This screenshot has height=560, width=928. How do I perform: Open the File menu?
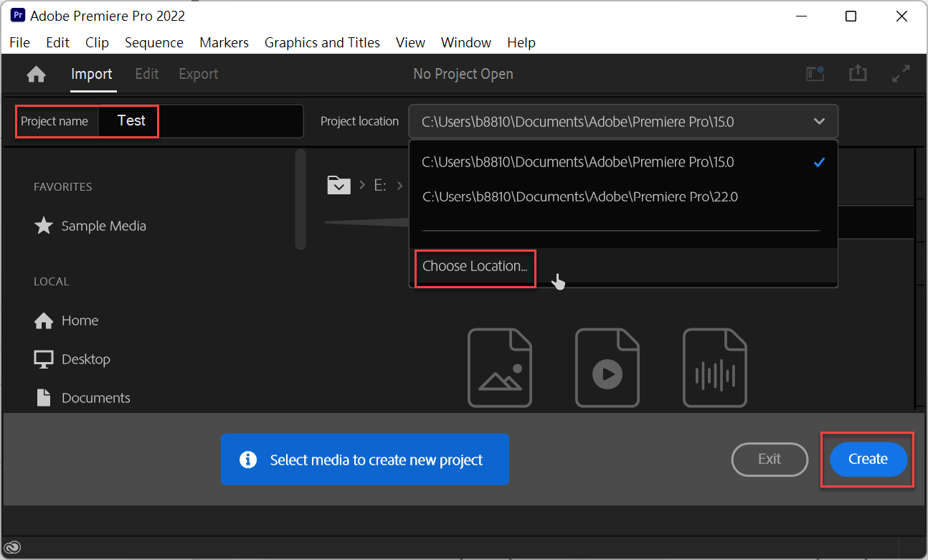pyautogui.click(x=20, y=42)
